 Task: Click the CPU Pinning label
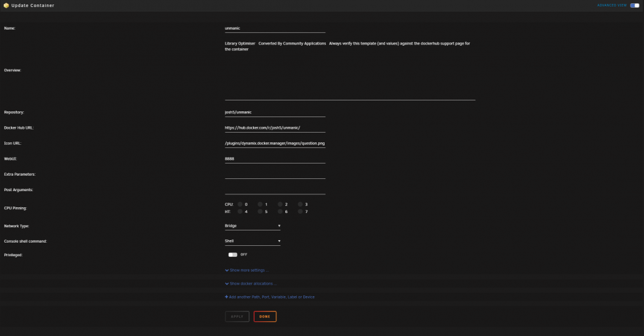pyautogui.click(x=15, y=209)
